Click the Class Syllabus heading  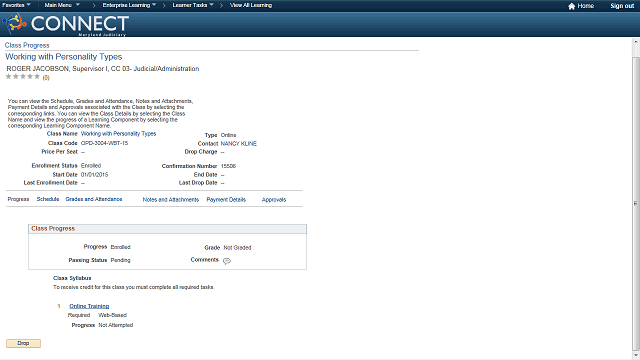(72, 278)
